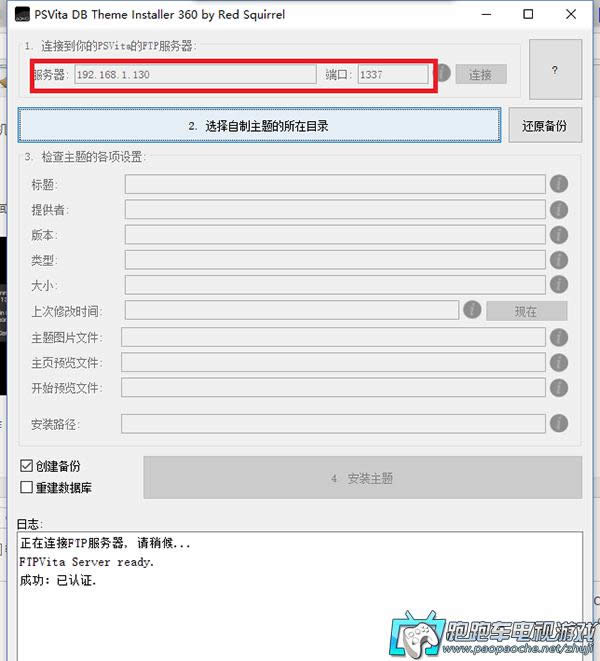Click info icon next to 标题 field

click(559, 184)
